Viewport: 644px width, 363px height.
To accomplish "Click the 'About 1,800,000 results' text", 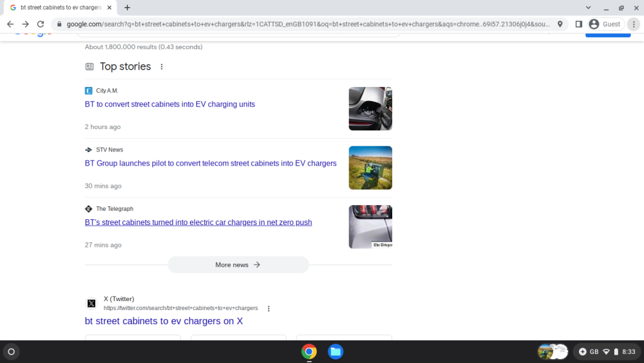I will coord(144,47).
